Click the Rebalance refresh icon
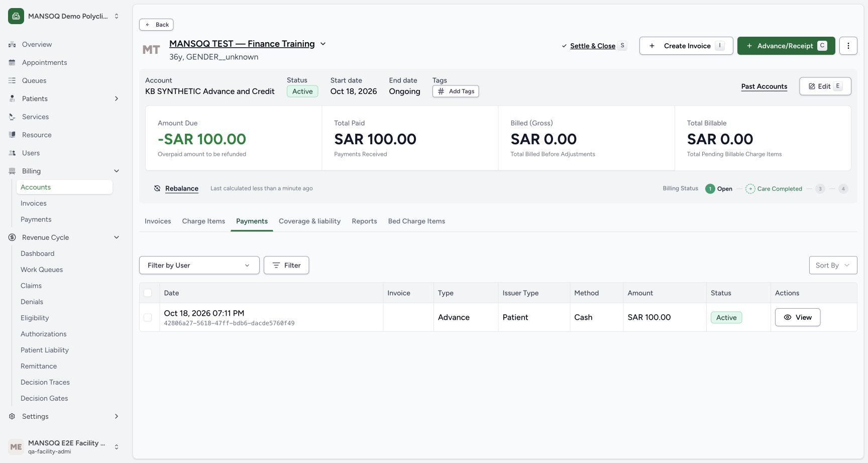Screen dimensions: 868x463 pyautogui.click(x=157, y=189)
